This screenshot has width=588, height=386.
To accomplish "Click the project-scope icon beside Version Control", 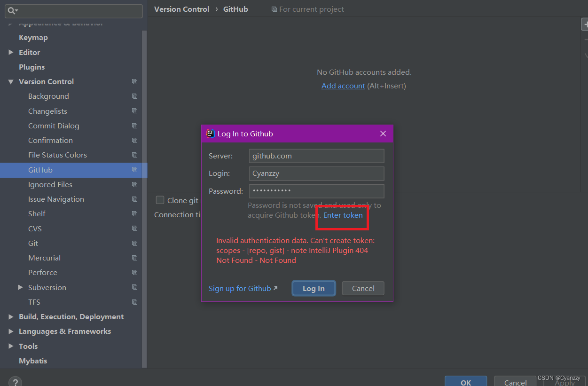I will [134, 82].
